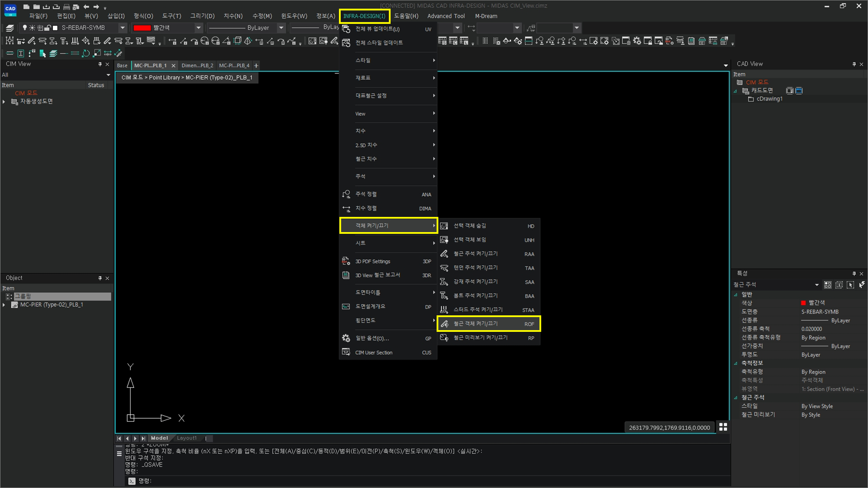868x488 pixels.
Task: Toggle layer freeze sun icon
Action: [32, 28]
